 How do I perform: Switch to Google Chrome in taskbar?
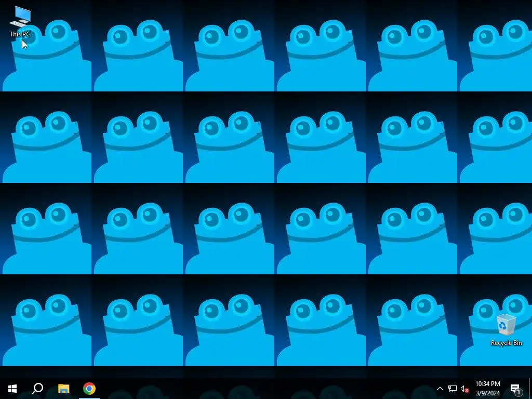(89, 389)
